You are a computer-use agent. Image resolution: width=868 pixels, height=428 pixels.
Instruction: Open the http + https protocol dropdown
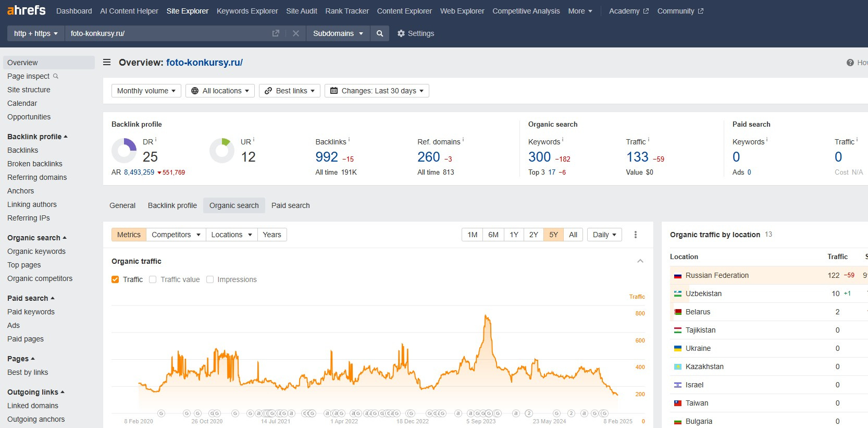click(35, 33)
